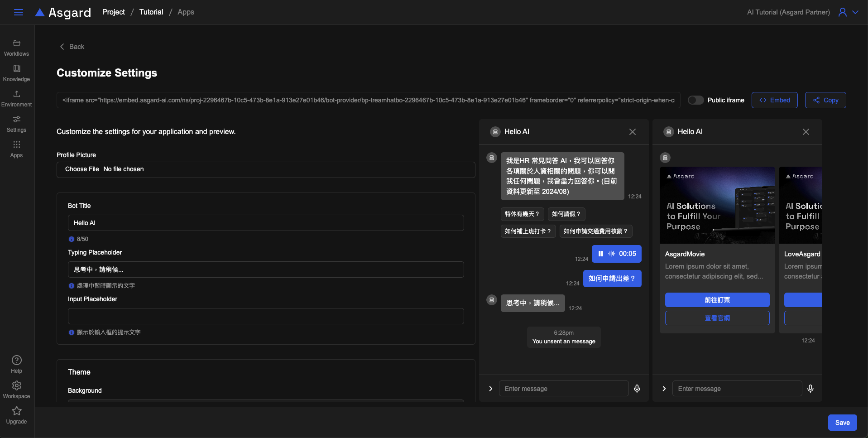Toggle the hamburger menu sidebar
Viewport: 868px width, 438px height.
pyautogui.click(x=19, y=12)
